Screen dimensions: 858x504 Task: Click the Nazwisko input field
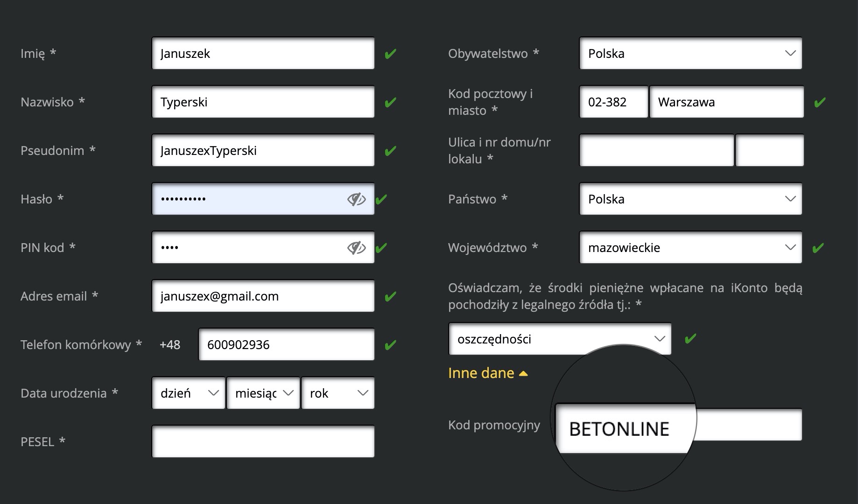[263, 102]
